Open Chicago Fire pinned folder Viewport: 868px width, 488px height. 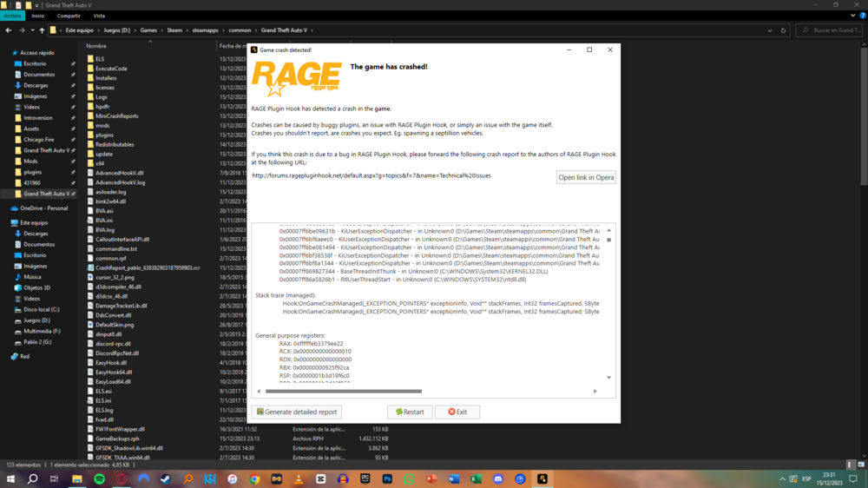[x=38, y=140]
